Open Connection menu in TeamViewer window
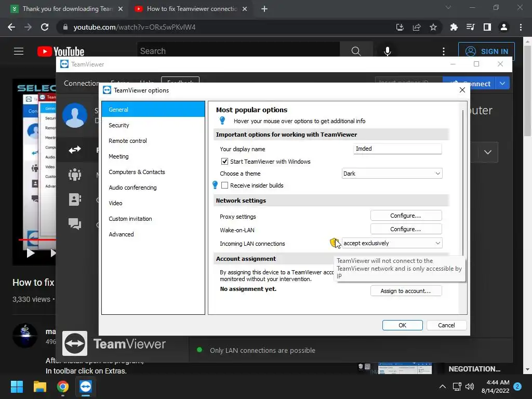532x399 pixels. [x=82, y=83]
